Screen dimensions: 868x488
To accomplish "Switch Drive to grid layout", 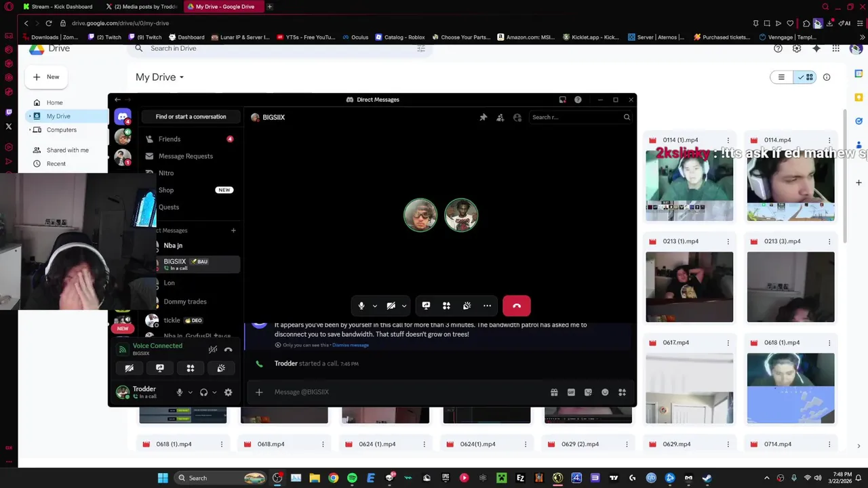I will [x=805, y=77].
